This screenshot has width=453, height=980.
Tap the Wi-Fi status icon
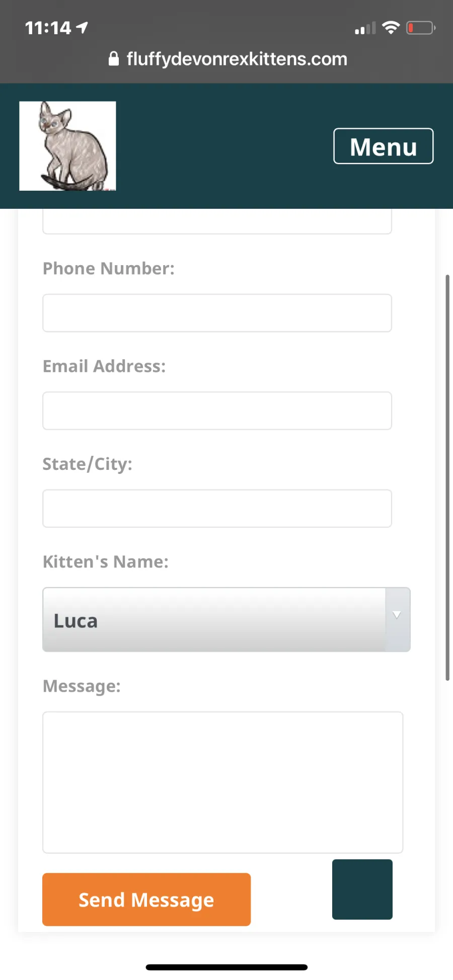pos(391,28)
